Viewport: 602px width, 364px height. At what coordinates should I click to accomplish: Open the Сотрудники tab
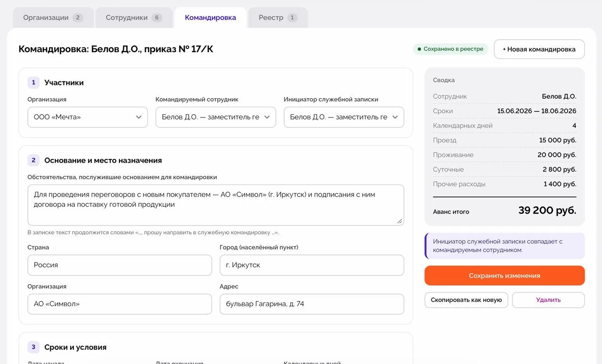[134, 18]
